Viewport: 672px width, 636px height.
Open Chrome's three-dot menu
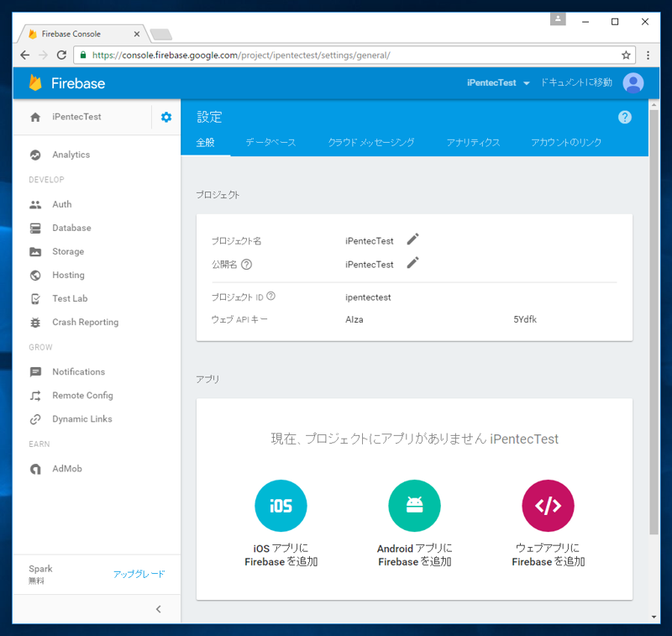pos(648,55)
